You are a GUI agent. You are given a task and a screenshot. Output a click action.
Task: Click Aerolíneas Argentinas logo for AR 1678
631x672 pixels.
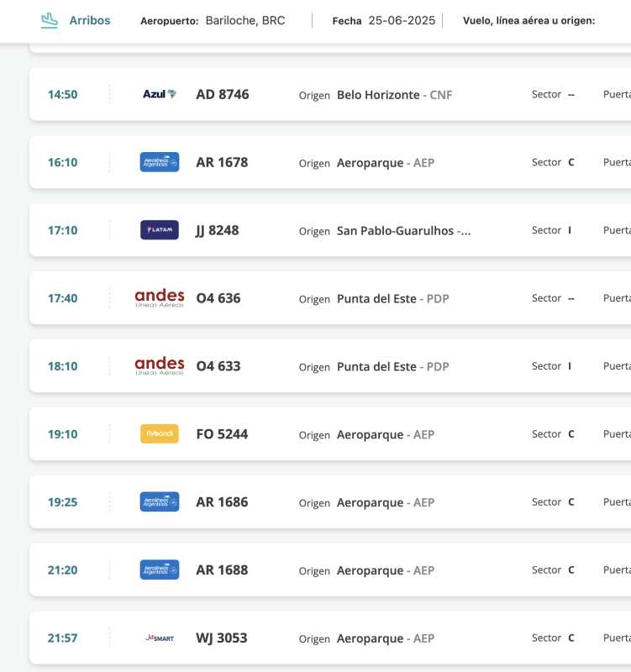pyautogui.click(x=159, y=162)
